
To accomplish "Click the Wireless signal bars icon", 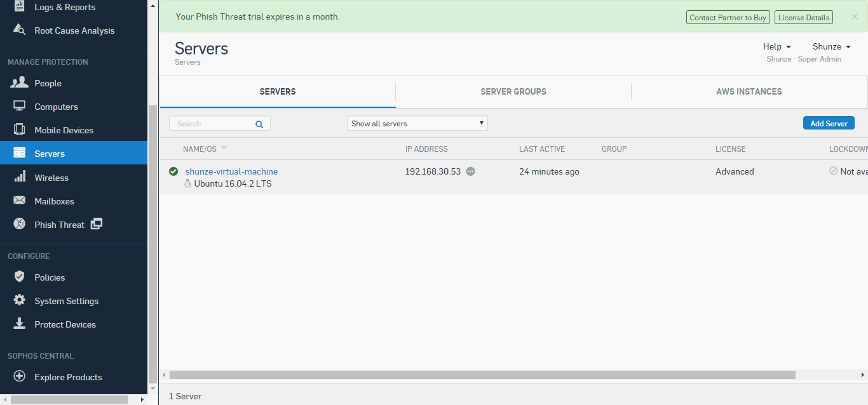I will click(20, 176).
